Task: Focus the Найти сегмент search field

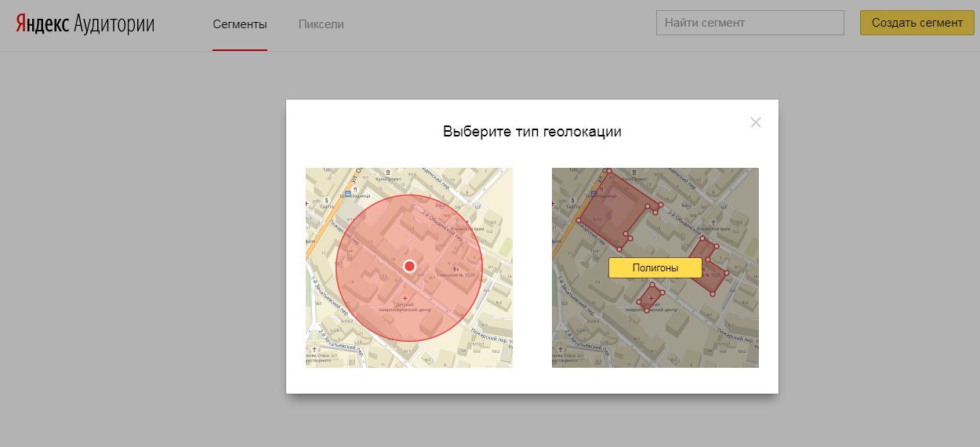Action: coord(750,23)
